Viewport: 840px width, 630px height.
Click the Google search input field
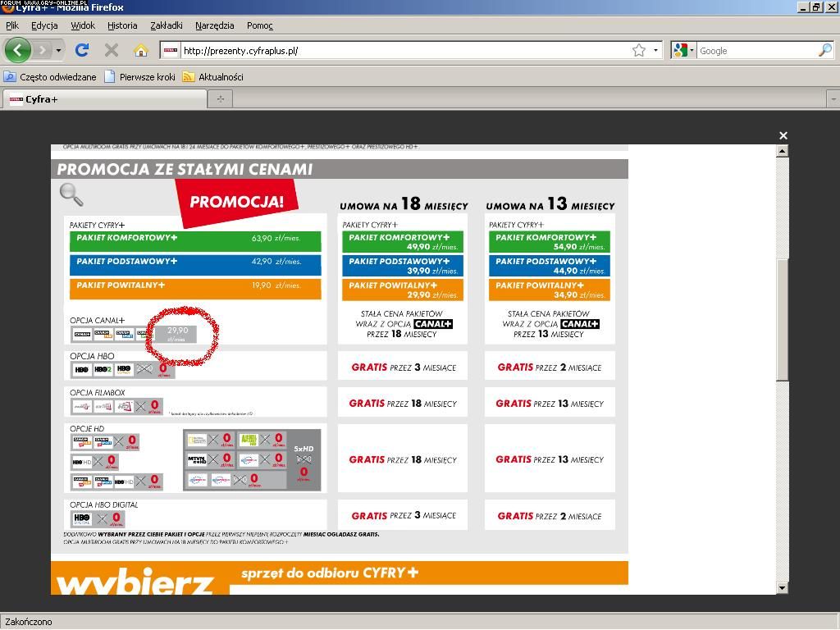pos(757,50)
